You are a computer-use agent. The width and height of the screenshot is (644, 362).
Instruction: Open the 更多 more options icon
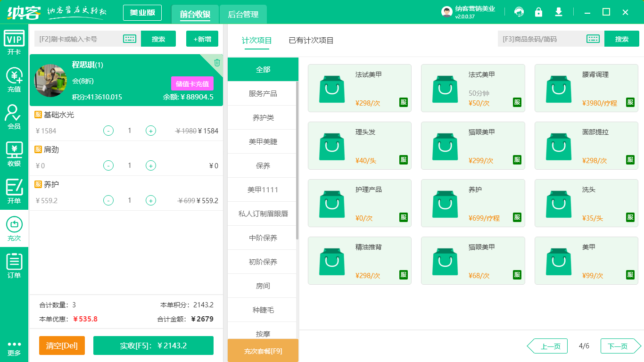(x=14, y=349)
